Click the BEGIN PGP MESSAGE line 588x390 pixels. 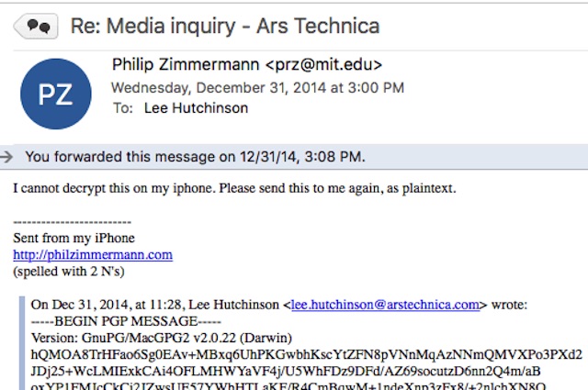[126, 321]
